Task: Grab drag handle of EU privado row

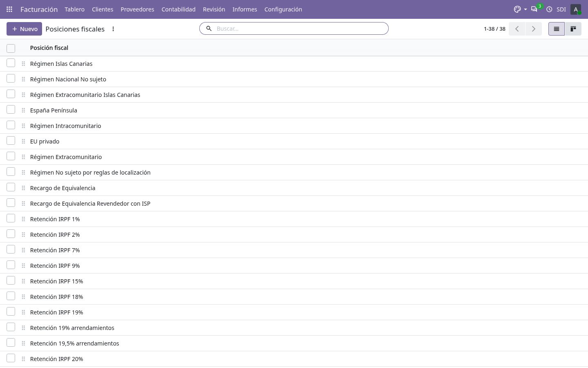Action: (23, 141)
